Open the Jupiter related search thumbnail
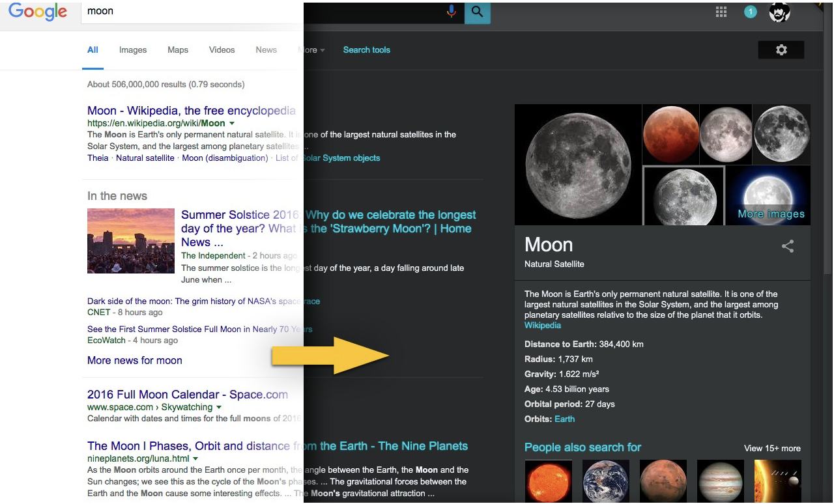 point(721,481)
